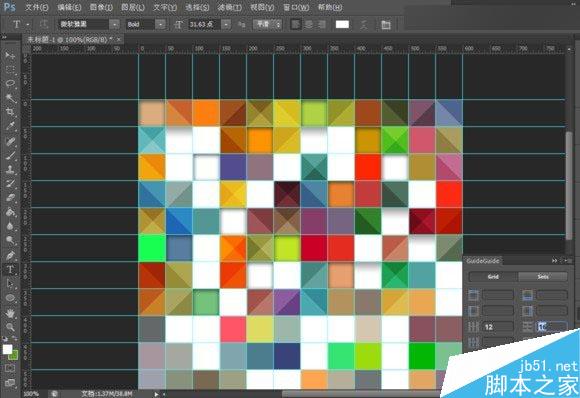The height and width of the screenshot is (398, 580).
Task: Select the Horizontal Type tool
Action: pos(10,269)
